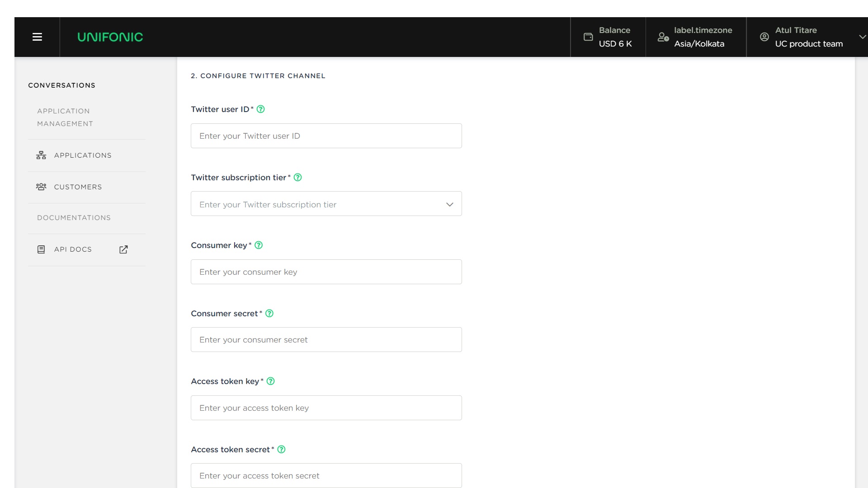Click the Access token secret help icon
The width and height of the screenshot is (868, 488).
click(x=281, y=450)
